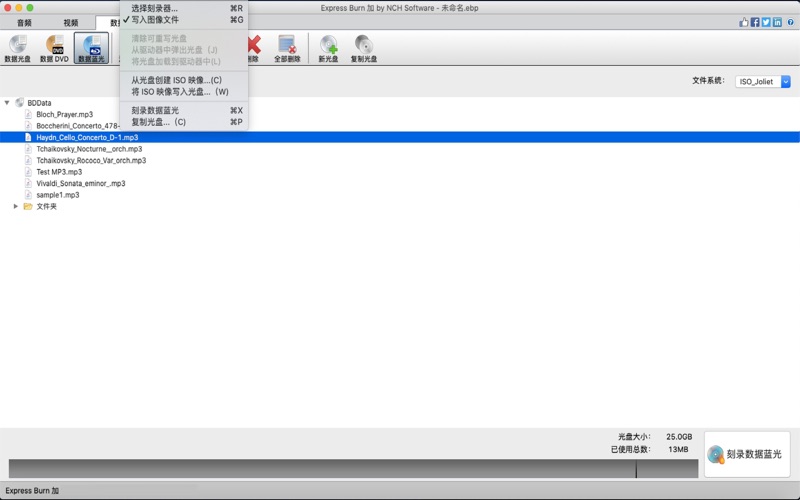Select Boccherini_Concerto_478 file row
800x500 pixels.
pyautogui.click(x=78, y=126)
